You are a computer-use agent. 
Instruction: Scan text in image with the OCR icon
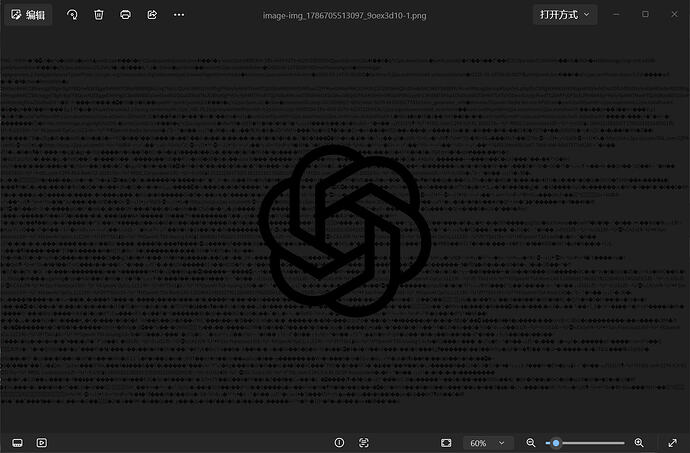363,443
